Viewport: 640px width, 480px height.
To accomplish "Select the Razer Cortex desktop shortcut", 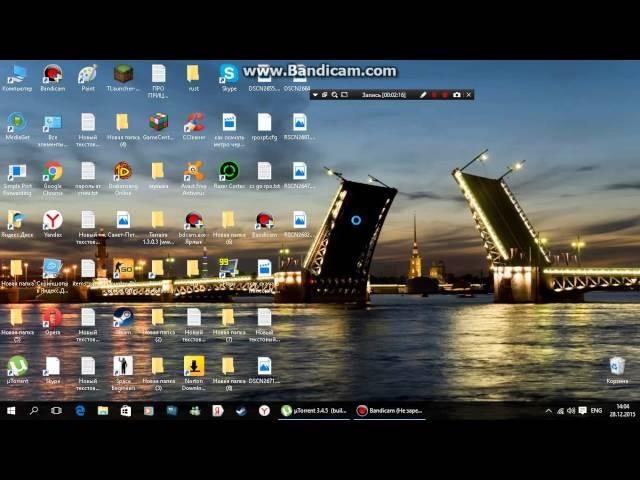I will click(x=229, y=176).
